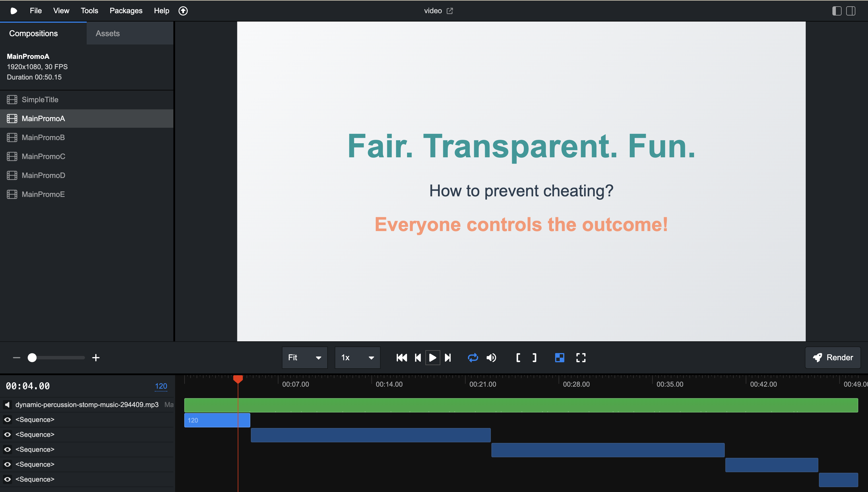Enable looping playback
The height and width of the screenshot is (492, 868).
(x=473, y=357)
